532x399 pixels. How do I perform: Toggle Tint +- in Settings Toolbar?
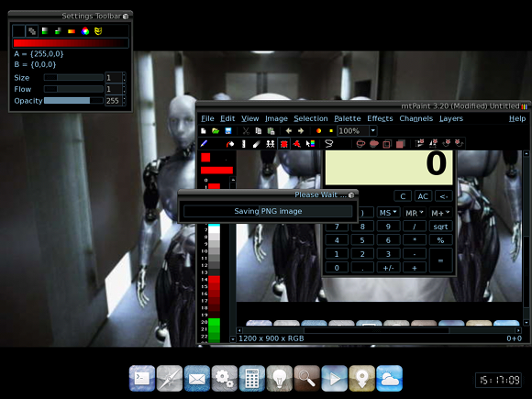(58, 31)
